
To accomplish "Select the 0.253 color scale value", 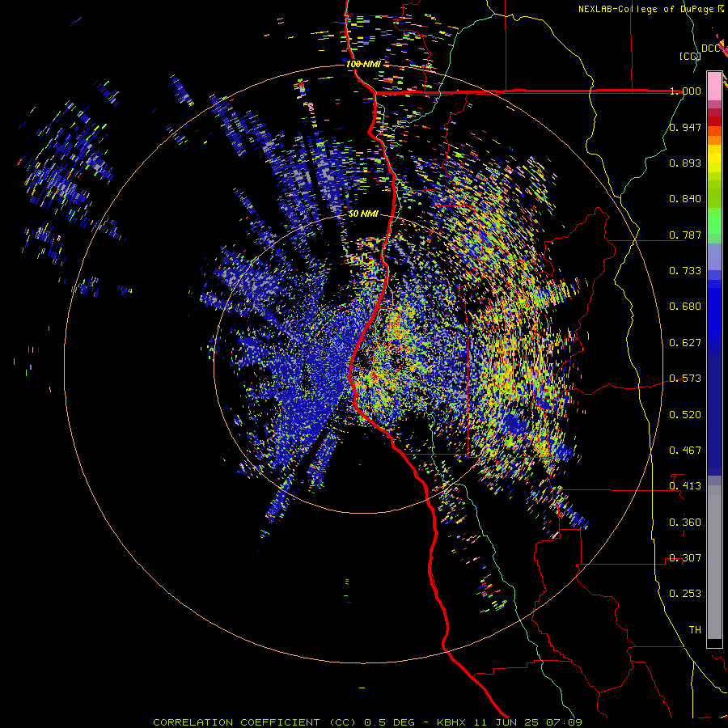I will (x=685, y=594).
